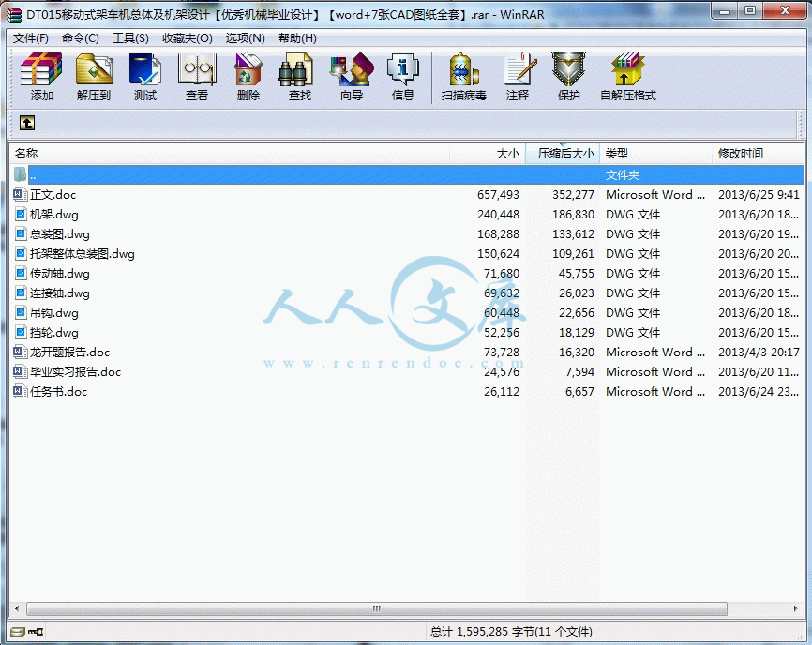Open the 收藏夹(O) menu
This screenshot has width=812, height=645.
(187, 38)
